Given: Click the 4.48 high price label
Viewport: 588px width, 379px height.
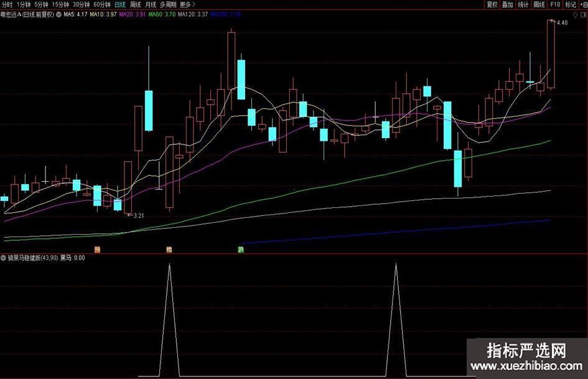Looking at the screenshot, I should [x=562, y=22].
